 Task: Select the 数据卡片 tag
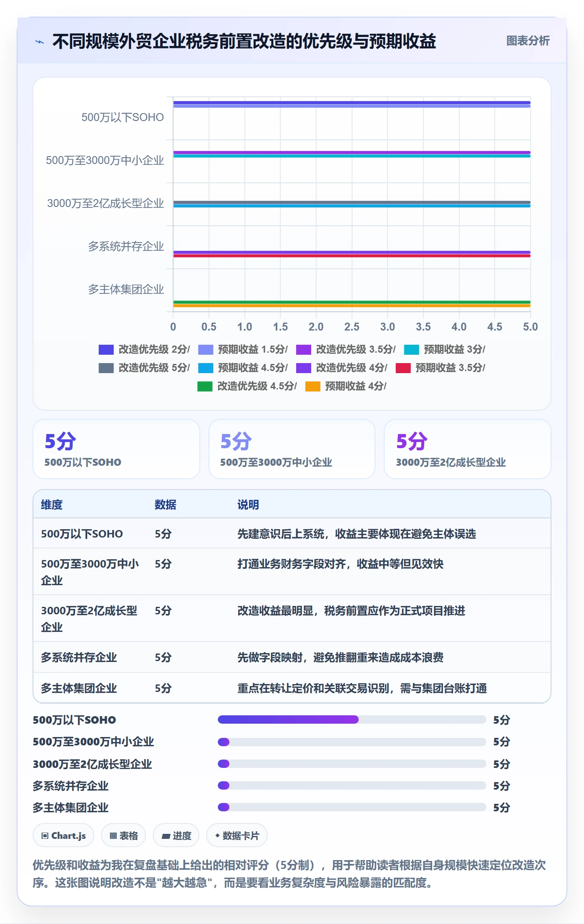(x=237, y=836)
